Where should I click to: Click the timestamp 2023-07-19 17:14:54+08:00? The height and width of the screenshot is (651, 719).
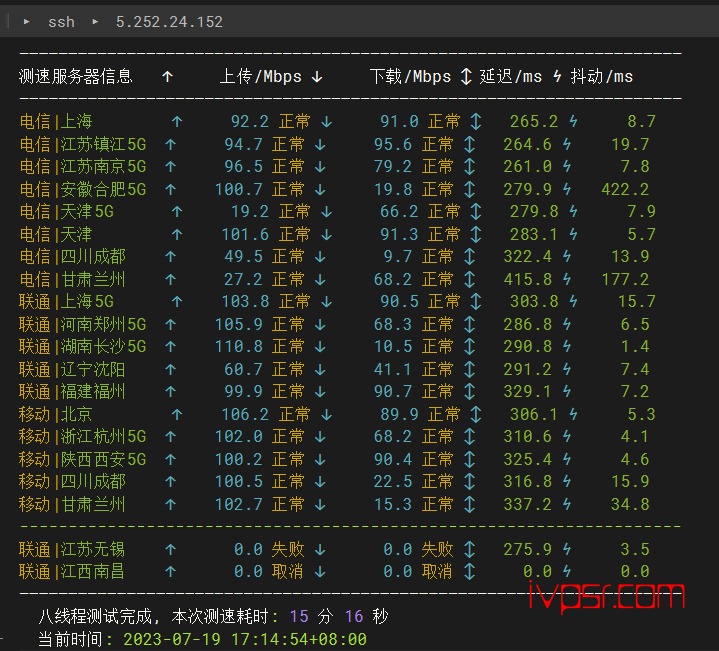coord(245,639)
